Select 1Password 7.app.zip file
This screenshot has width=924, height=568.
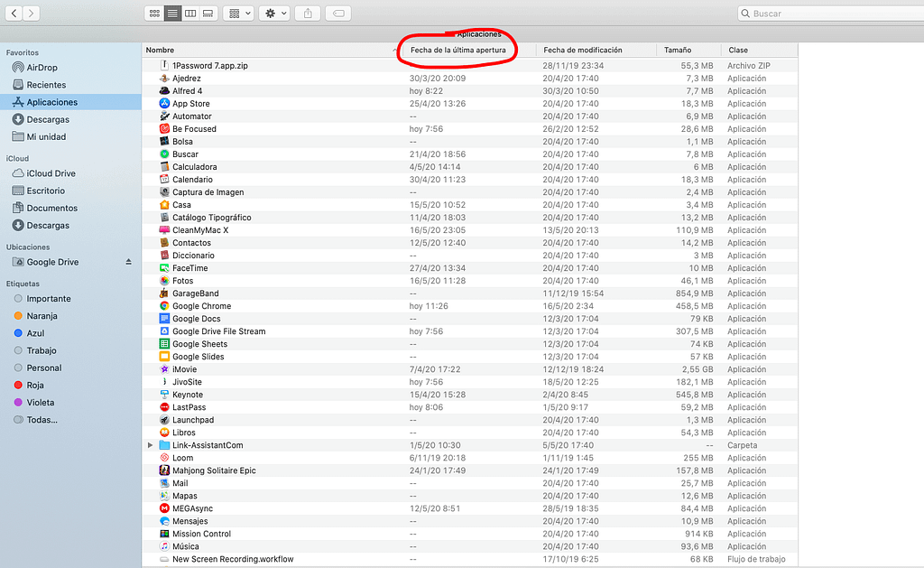[x=209, y=66]
